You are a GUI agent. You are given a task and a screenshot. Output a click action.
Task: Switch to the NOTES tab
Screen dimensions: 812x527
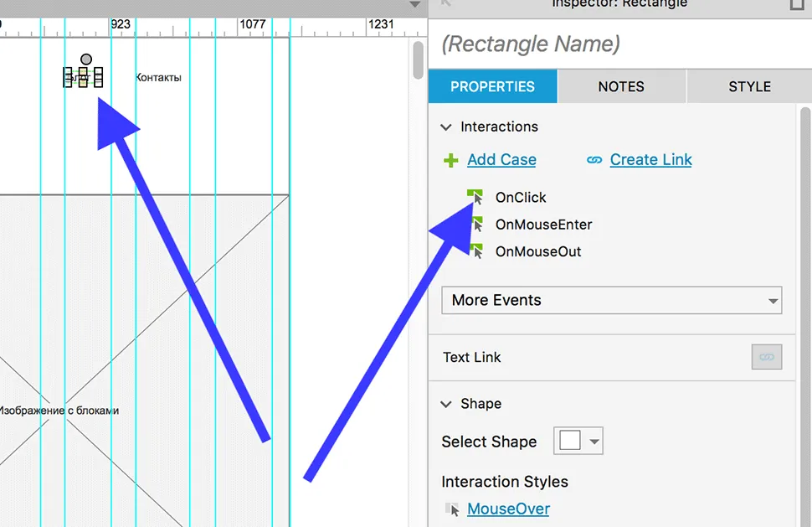(x=621, y=86)
